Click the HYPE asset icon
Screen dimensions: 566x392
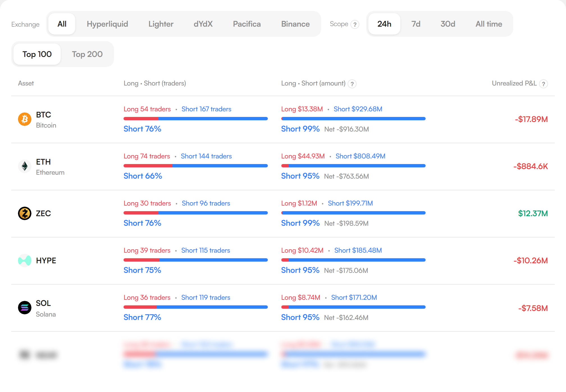[x=25, y=260]
